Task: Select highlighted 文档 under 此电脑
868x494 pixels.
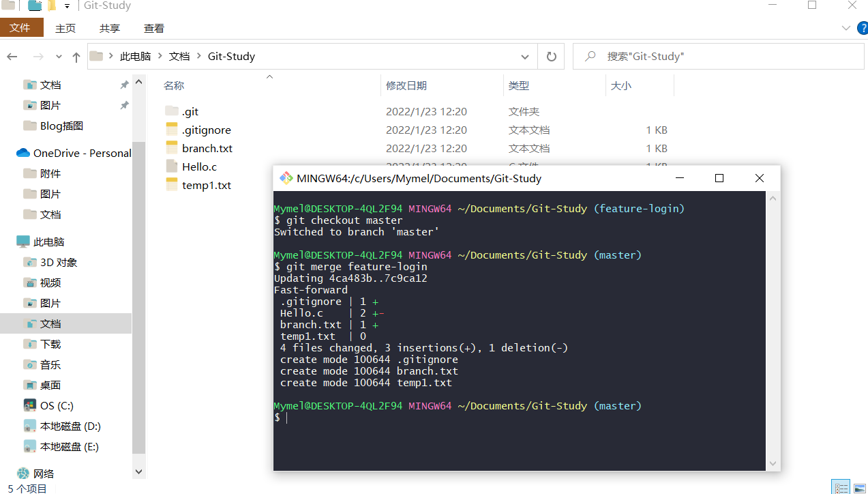Action: click(65, 323)
